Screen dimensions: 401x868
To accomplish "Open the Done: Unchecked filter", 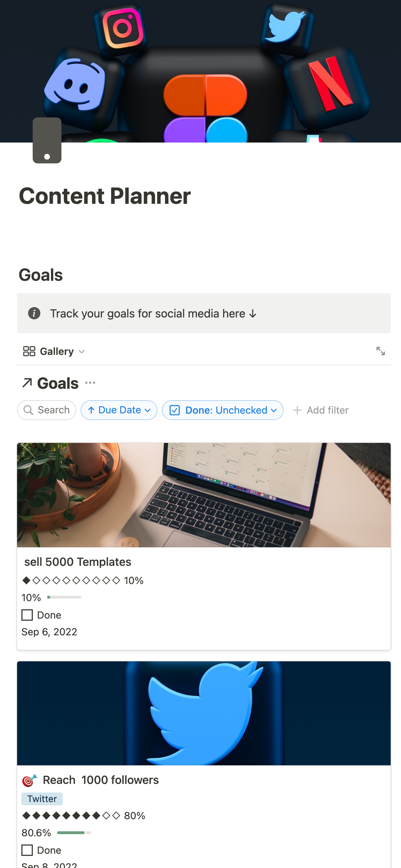I will 223,410.
